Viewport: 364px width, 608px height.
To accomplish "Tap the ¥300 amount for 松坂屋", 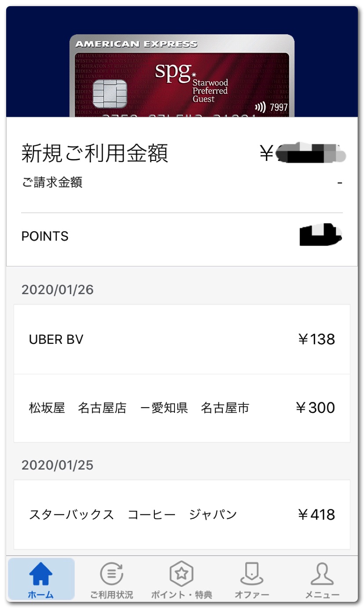I will [x=316, y=408].
